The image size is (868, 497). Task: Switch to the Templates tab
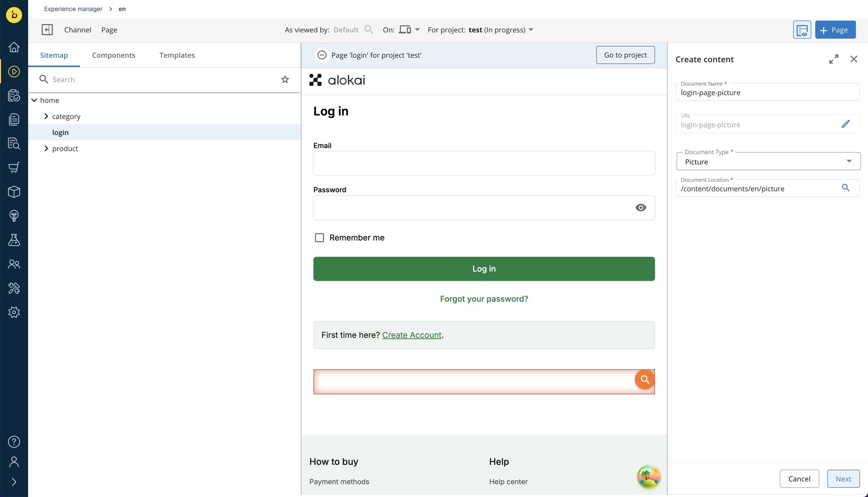pyautogui.click(x=177, y=55)
